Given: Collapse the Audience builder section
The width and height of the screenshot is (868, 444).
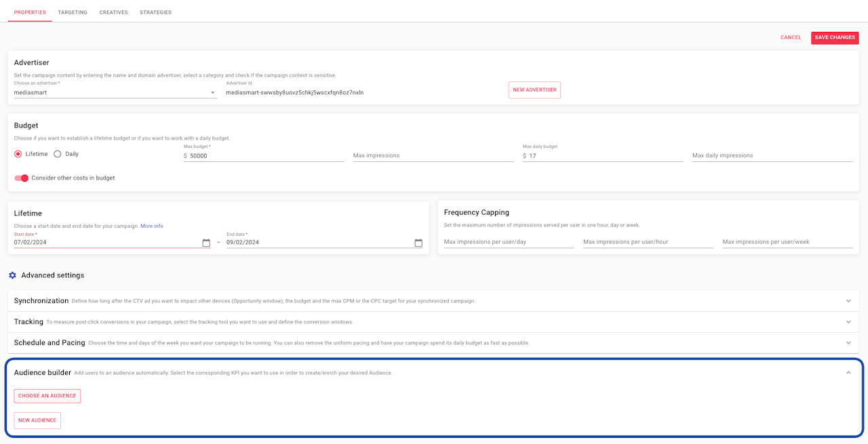Looking at the screenshot, I should pos(848,372).
